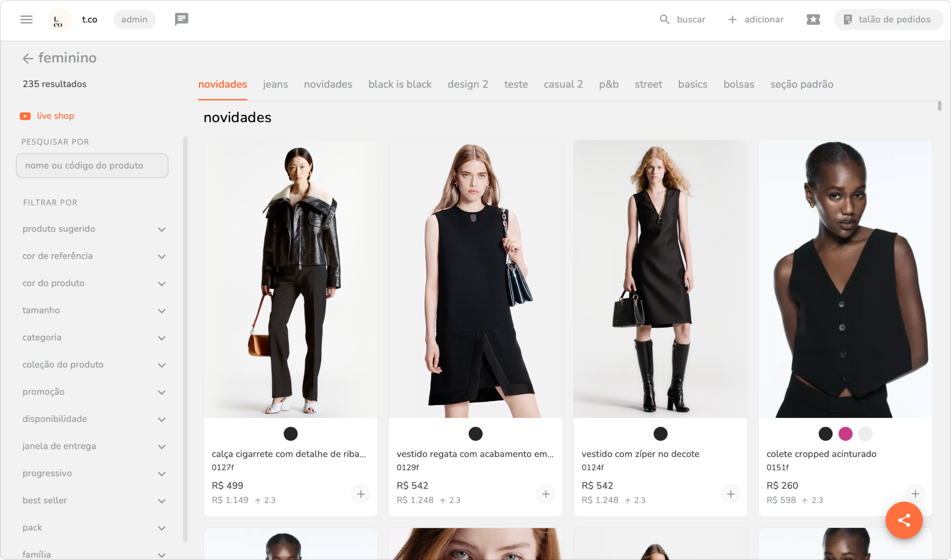Open the star ticket icon
Image resolution: width=951 pixels, height=560 pixels.
(x=813, y=19)
